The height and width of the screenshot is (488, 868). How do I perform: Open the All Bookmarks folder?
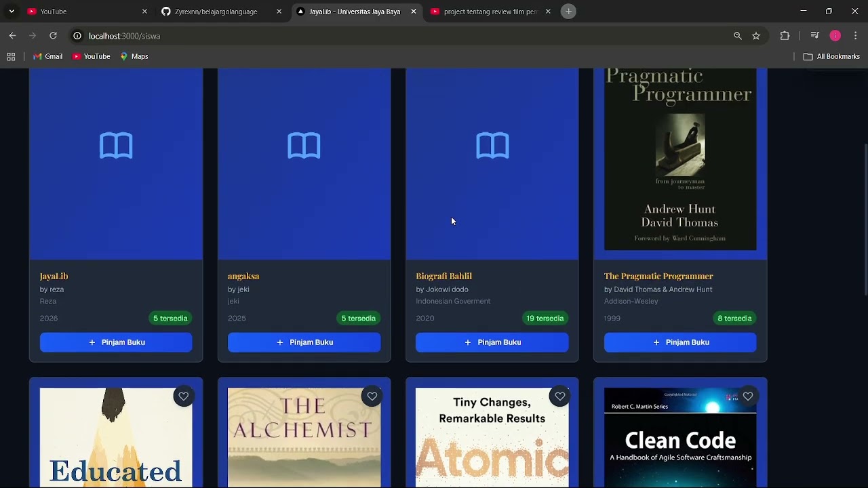click(x=832, y=57)
